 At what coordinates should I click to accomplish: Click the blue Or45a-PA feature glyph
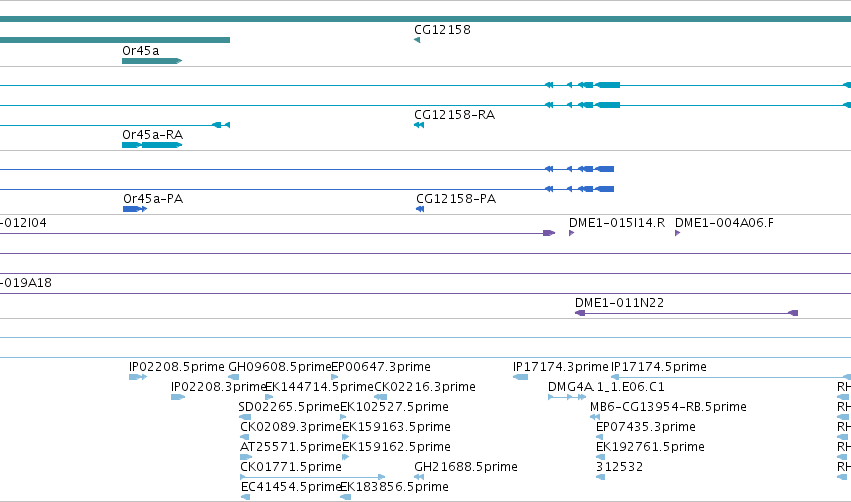[x=135, y=209]
